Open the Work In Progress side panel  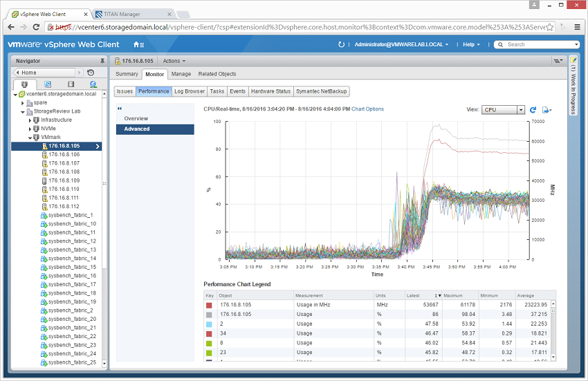pos(573,86)
